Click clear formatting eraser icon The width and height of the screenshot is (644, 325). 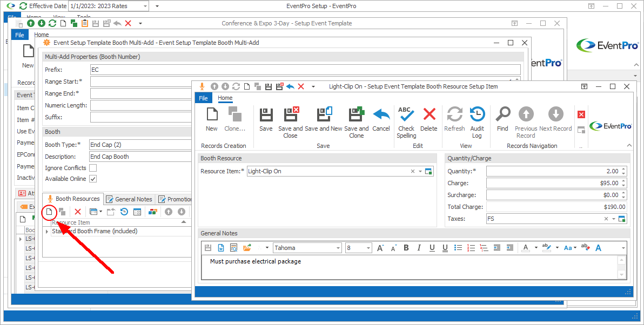point(586,247)
